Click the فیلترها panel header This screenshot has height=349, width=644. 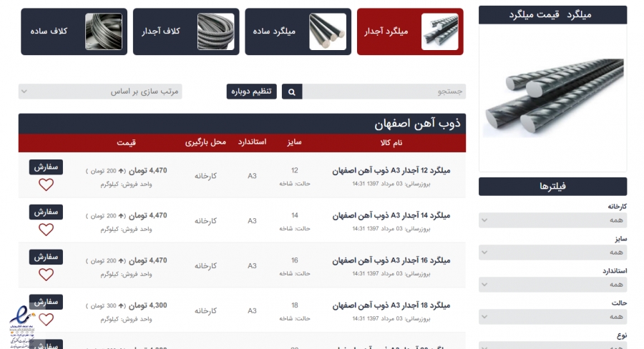[x=553, y=187]
